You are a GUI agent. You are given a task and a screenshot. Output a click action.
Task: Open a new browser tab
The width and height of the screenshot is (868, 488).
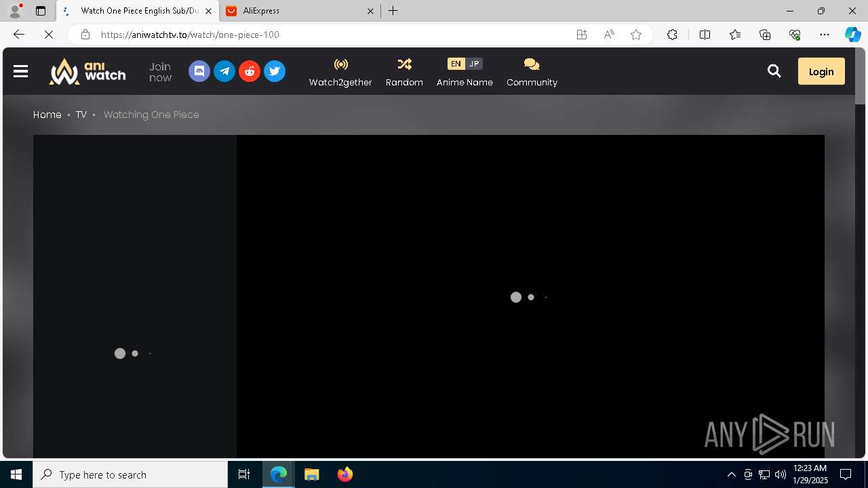pos(393,11)
